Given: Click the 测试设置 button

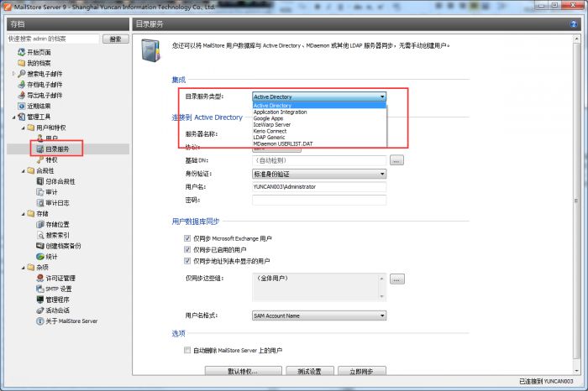Looking at the screenshot, I should 309,371.
